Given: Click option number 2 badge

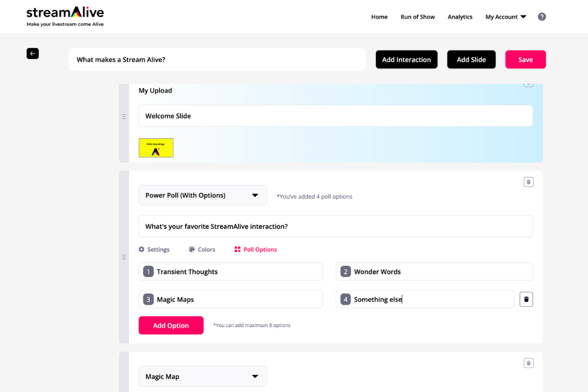Looking at the screenshot, I should [345, 271].
